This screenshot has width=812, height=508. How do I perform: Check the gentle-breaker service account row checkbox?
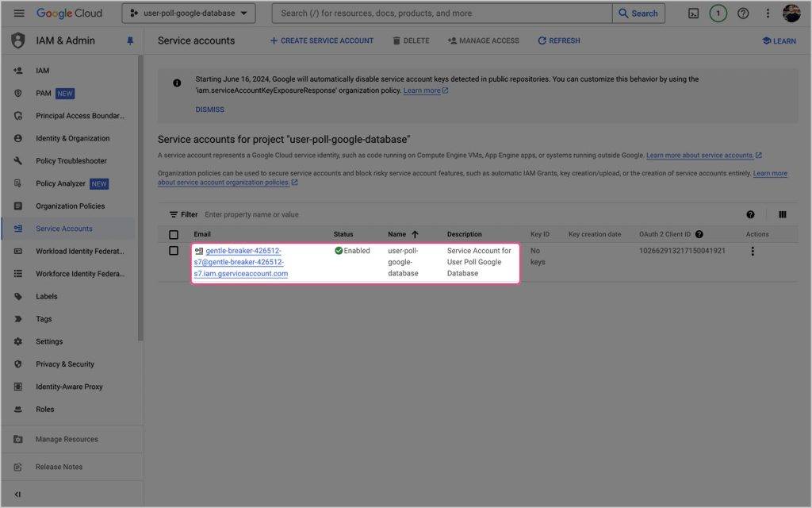(174, 251)
